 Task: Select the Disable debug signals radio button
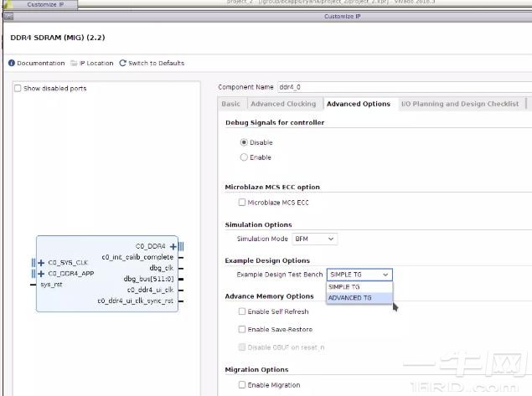point(244,142)
